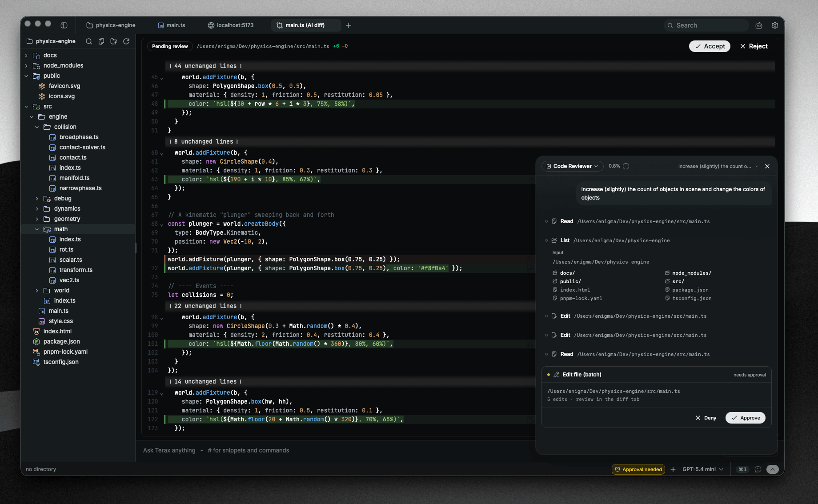Click the new file icon in explorer

(101, 41)
